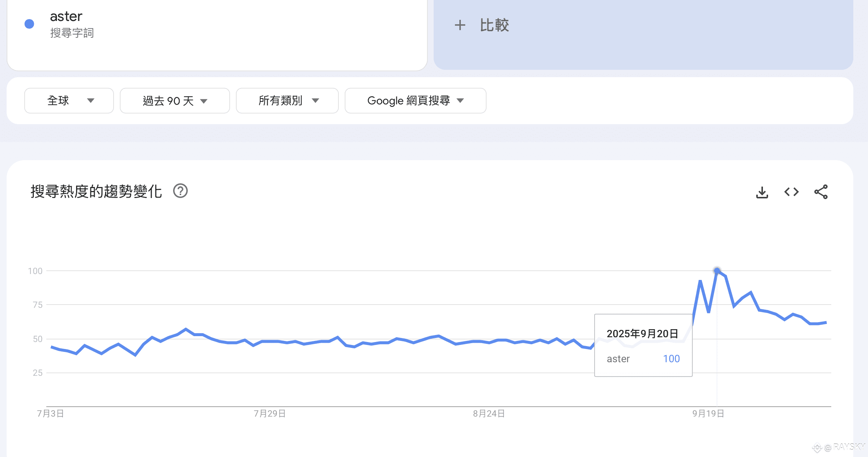Image resolution: width=868 pixels, height=457 pixels.
Task: Click the 8月24日 axis date label
Action: pos(489,414)
